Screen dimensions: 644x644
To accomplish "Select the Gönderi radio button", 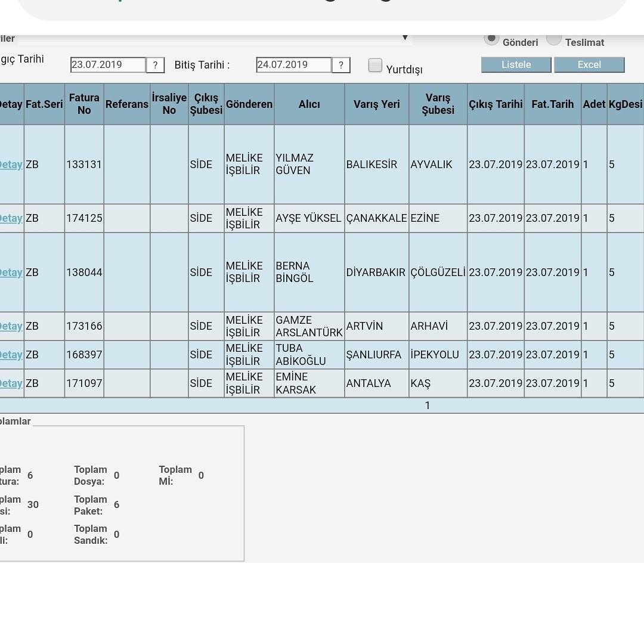I will (491, 38).
